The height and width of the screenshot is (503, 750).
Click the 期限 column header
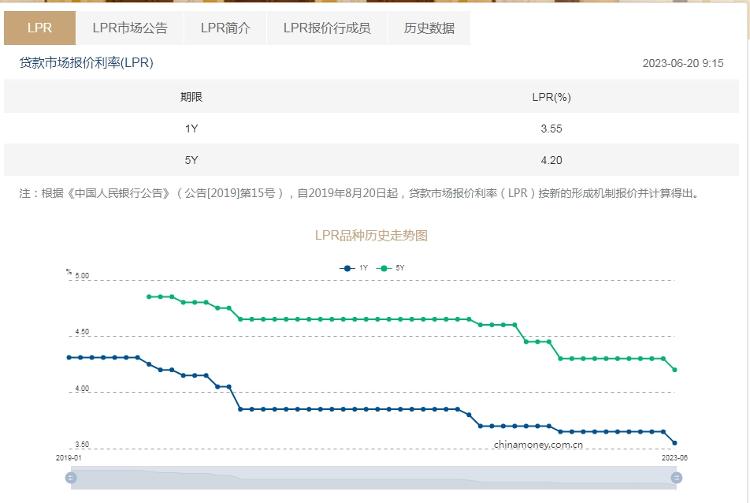(x=191, y=97)
